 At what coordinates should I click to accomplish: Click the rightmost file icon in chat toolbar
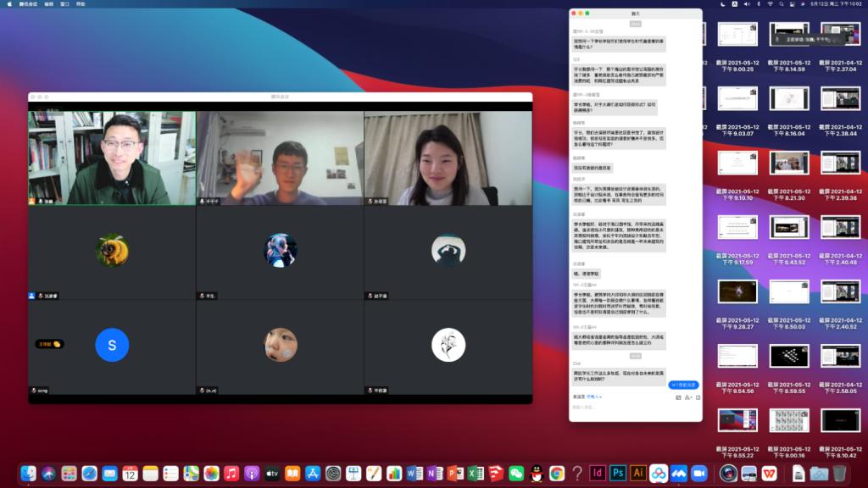tap(698, 396)
